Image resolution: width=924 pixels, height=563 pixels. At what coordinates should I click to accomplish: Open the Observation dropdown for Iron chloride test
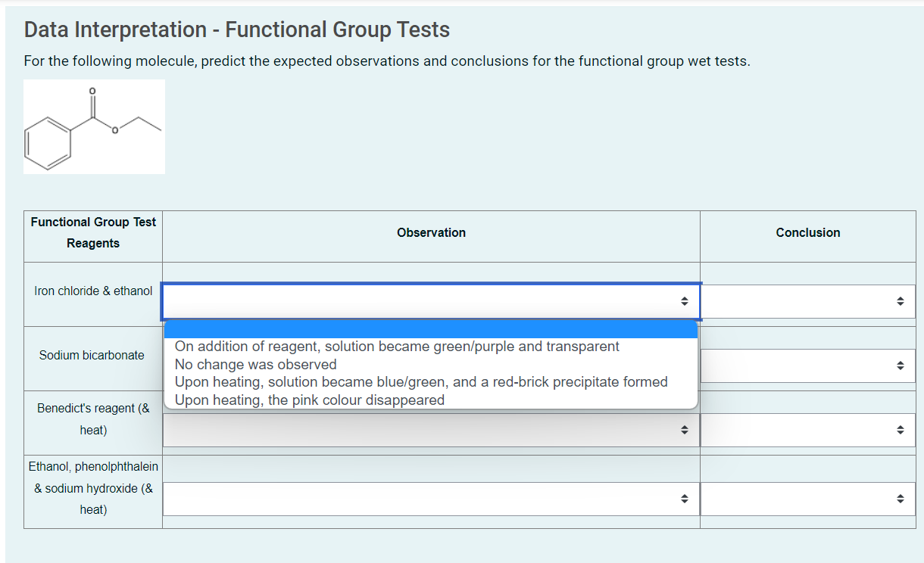point(430,301)
